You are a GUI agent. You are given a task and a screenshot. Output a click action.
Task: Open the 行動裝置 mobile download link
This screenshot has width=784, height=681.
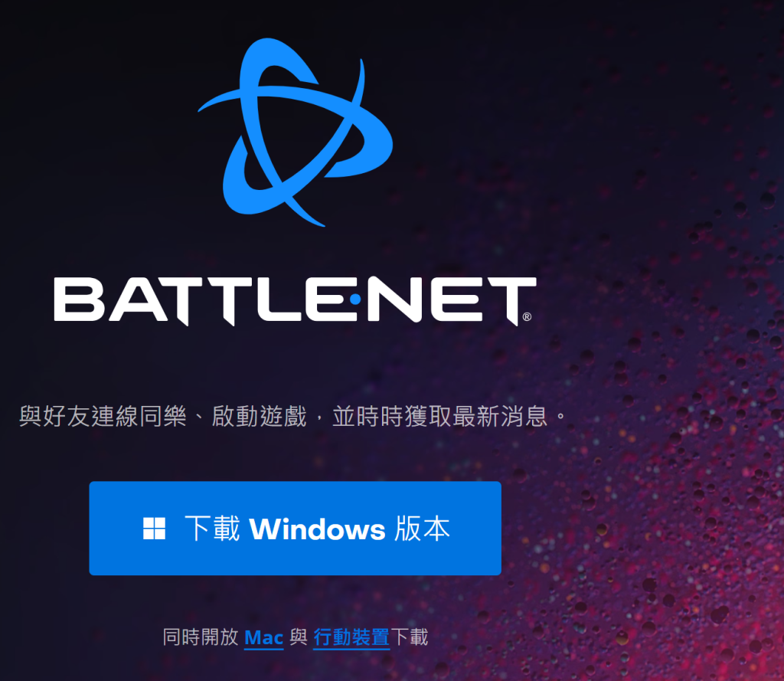pos(351,637)
